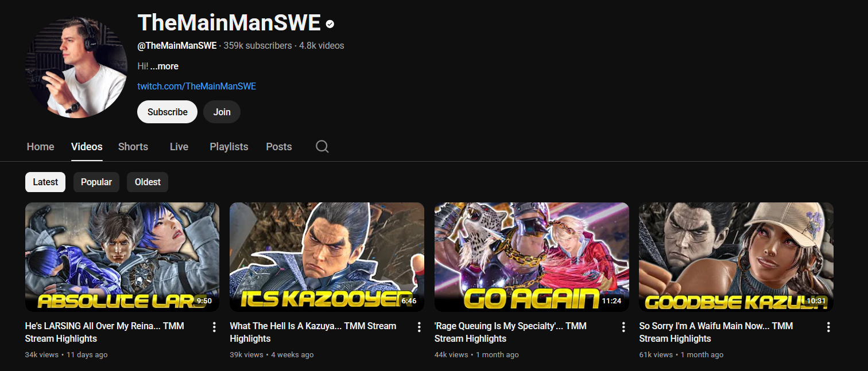Select the Oldest sort filter chip
The height and width of the screenshot is (371, 868).
click(148, 182)
